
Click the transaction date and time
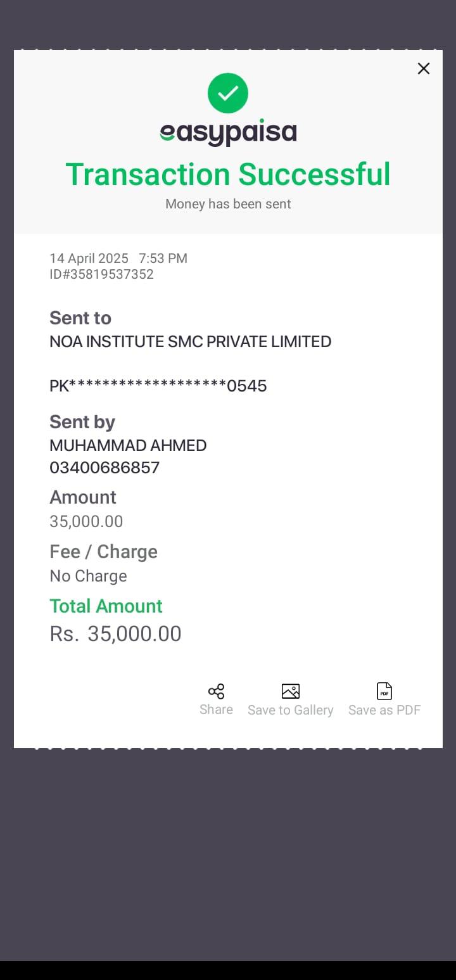[x=118, y=258]
